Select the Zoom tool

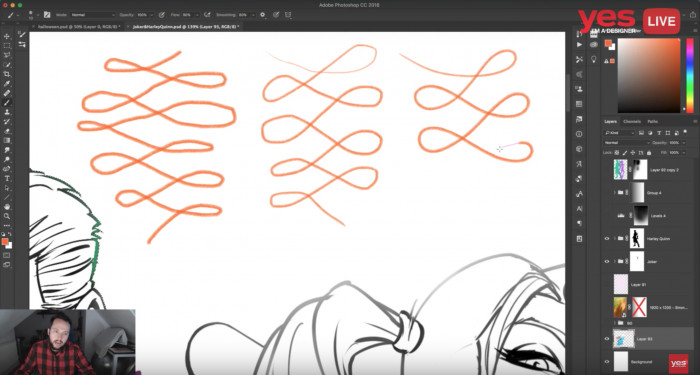click(7, 216)
